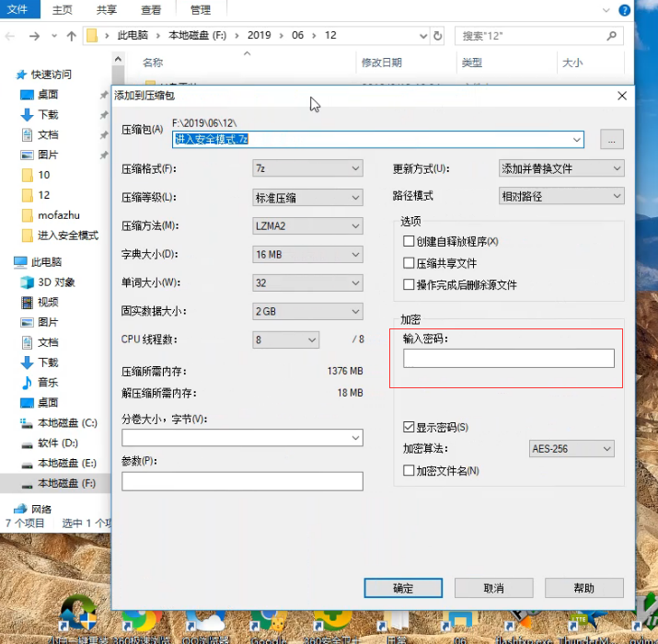Uncheck the 显示密码 checkbox

[409, 428]
